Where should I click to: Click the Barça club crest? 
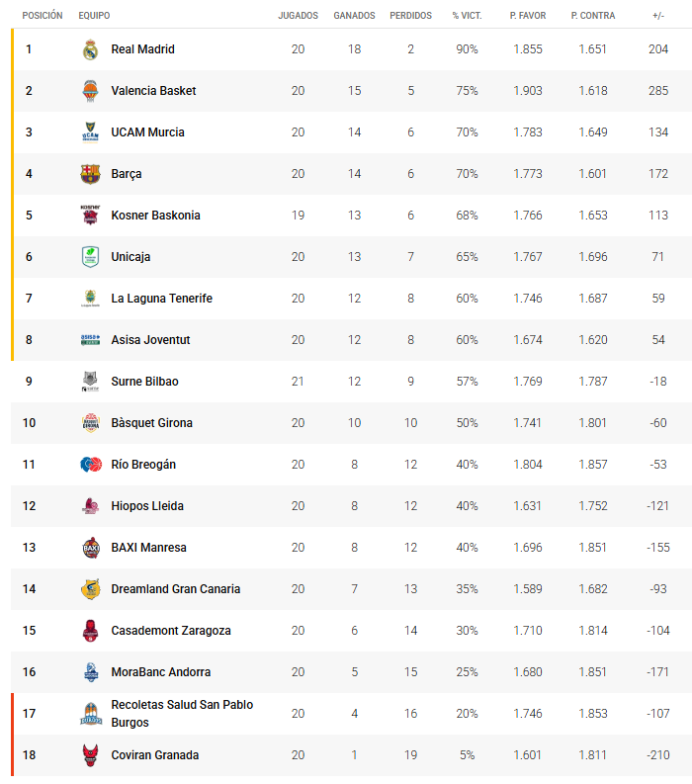[x=90, y=174]
